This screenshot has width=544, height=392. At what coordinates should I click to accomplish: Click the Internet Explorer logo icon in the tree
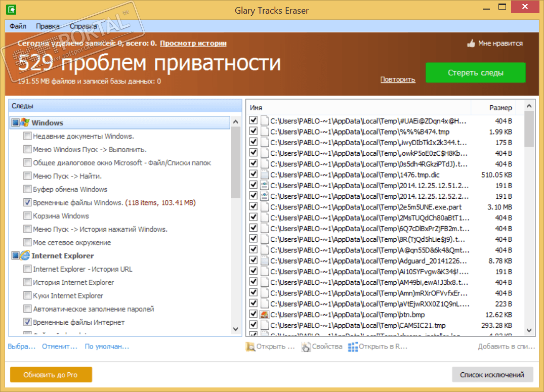pyautogui.click(x=25, y=255)
